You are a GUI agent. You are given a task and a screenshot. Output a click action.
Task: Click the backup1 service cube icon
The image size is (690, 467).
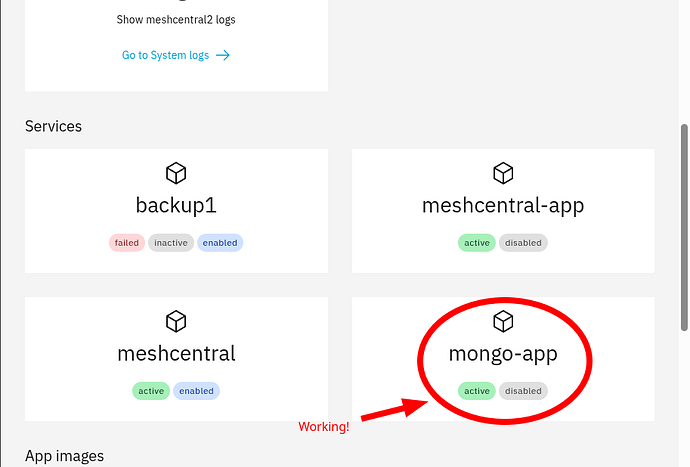coord(176,174)
